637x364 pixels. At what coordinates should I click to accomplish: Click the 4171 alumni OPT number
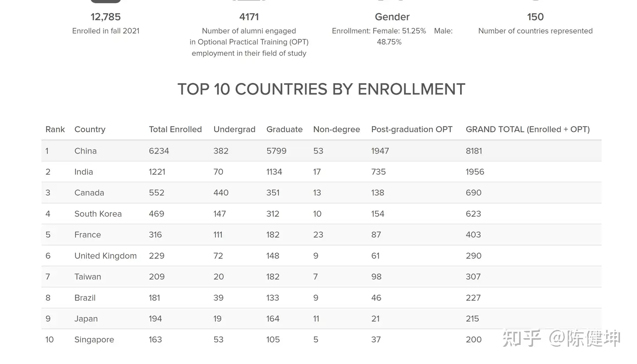(x=249, y=17)
